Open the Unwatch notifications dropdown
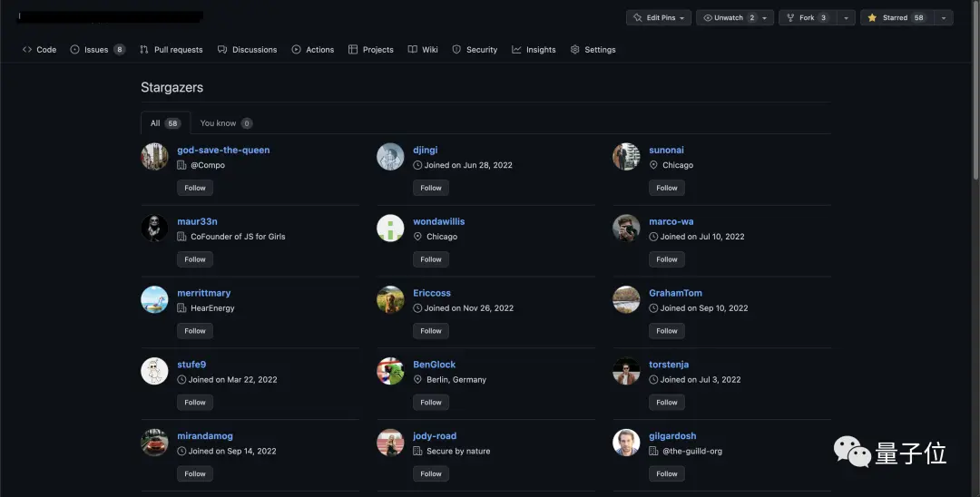 pos(734,18)
